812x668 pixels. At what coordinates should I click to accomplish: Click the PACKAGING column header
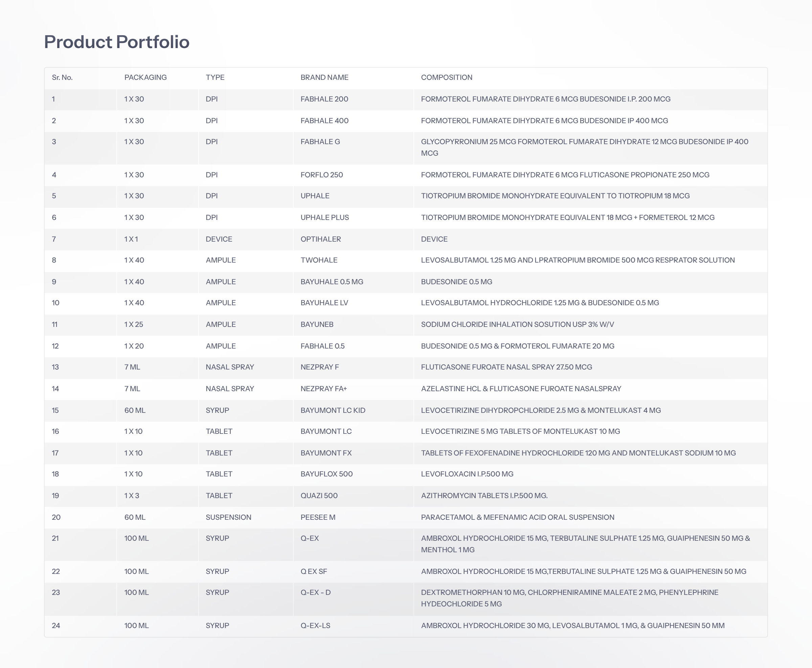click(145, 77)
